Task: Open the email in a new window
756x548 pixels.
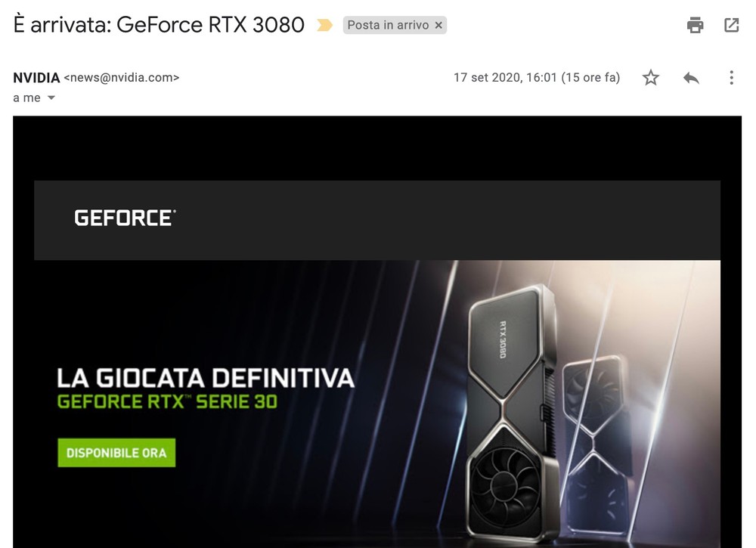Action: pos(731,25)
